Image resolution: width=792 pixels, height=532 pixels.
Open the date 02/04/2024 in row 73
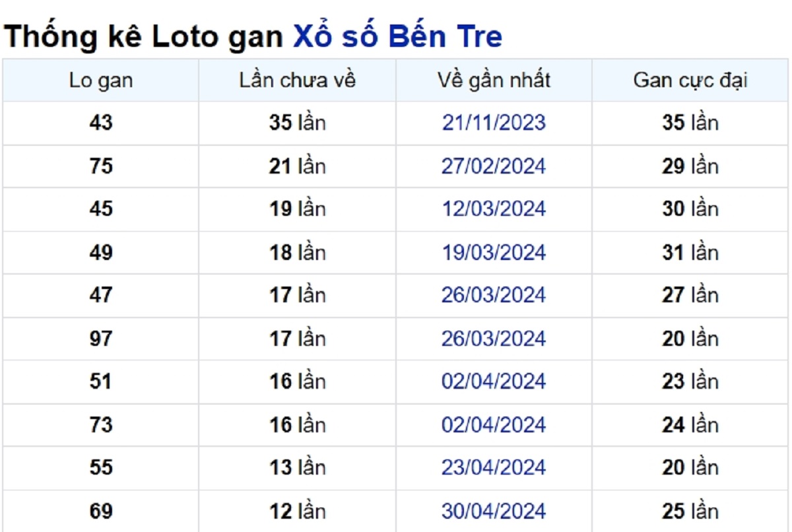pyautogui.click(x=494, y=424)
